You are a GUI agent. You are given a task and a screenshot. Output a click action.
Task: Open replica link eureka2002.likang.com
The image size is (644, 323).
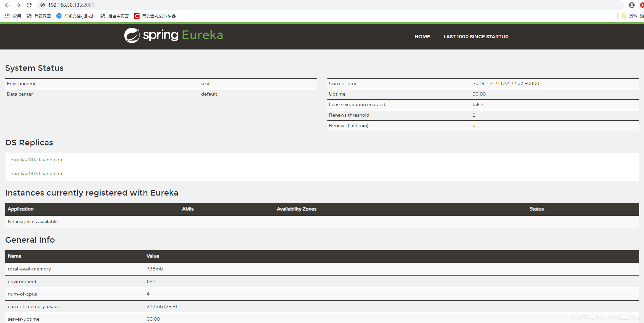[x=37, y=160]
